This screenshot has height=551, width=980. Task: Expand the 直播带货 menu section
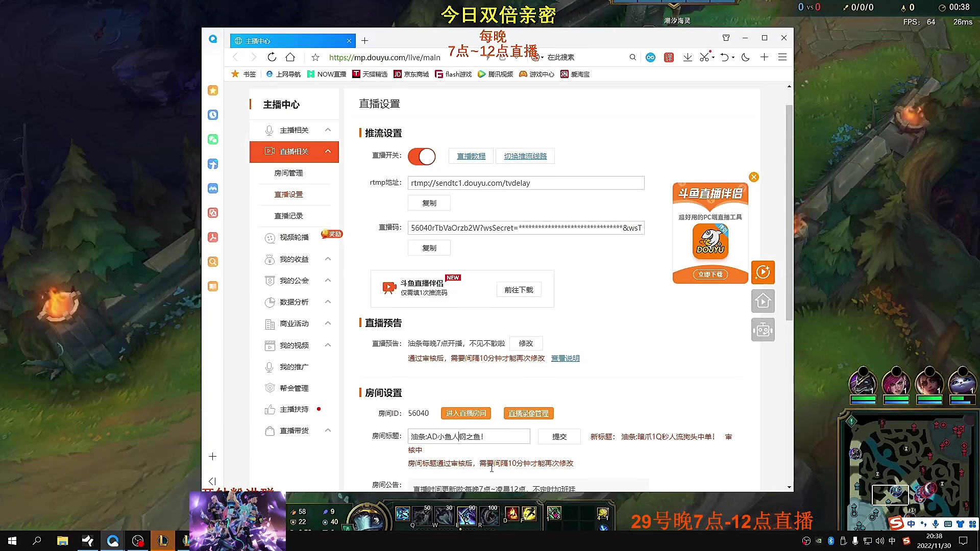tap(328, 431)
